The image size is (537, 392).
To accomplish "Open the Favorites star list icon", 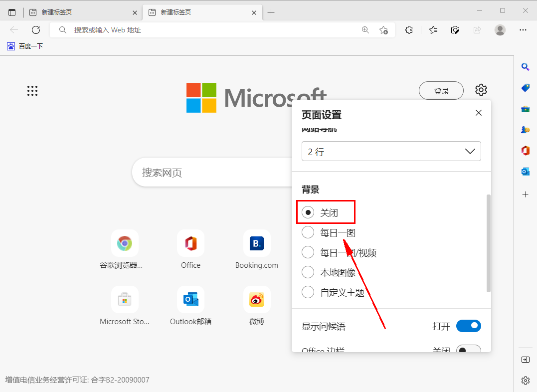I will tap(433, 30).
